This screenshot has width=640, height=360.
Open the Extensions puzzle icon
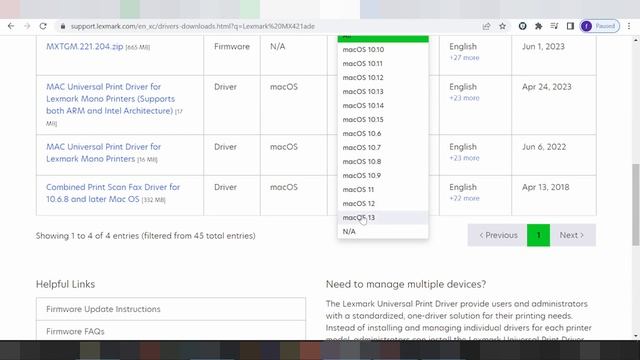(538, 26)
